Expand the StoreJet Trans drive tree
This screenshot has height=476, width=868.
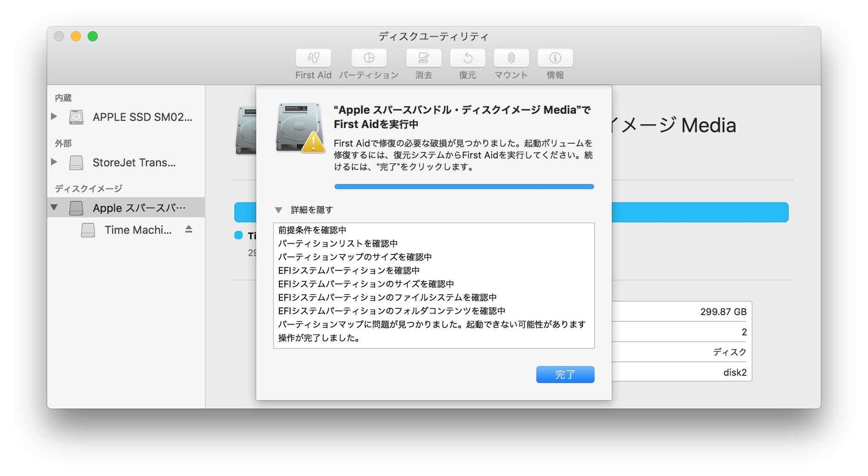pyautogui.click(x=54, y=161)
